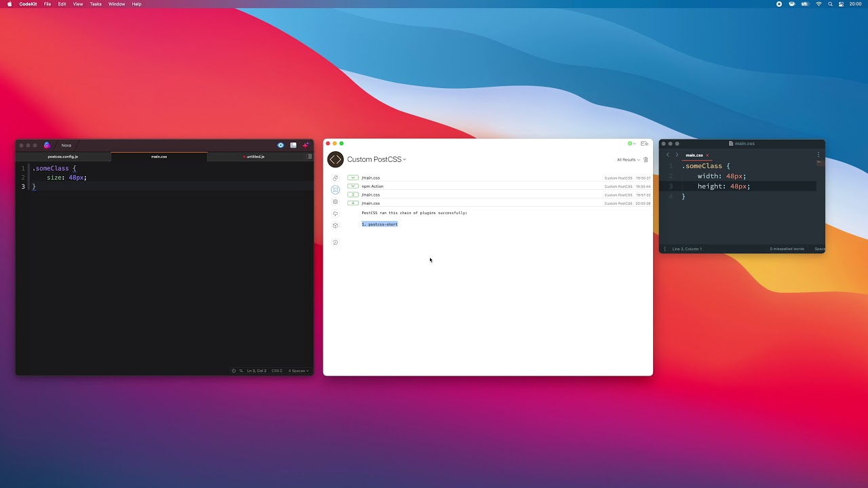868x488 pixels.
Task: Toggle Nova preview eye icon
Action: click(x=281, y=145)
